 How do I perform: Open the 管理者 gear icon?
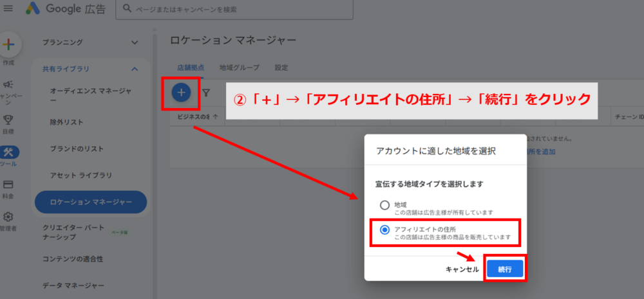(9, 217)
